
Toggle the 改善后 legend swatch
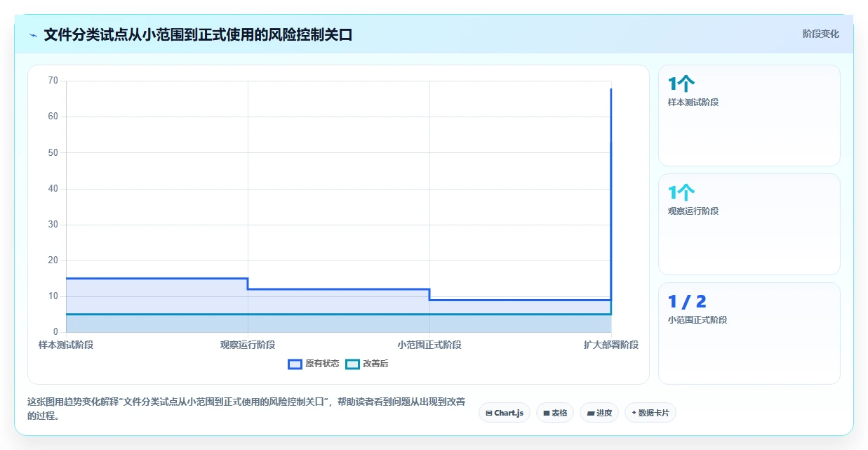coord(353,364)
